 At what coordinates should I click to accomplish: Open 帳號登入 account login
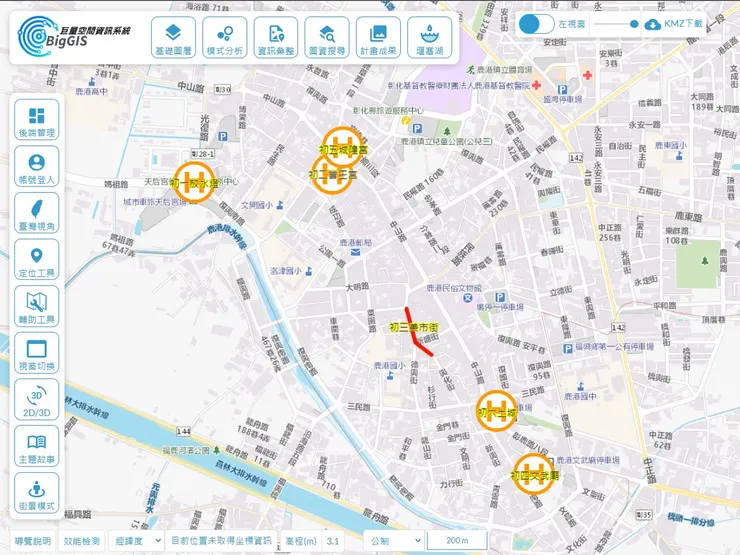click(x=37, y=167)
